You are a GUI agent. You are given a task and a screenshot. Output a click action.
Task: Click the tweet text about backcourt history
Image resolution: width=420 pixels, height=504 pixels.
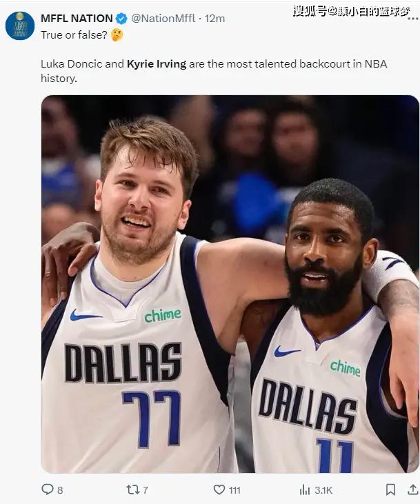214,71
